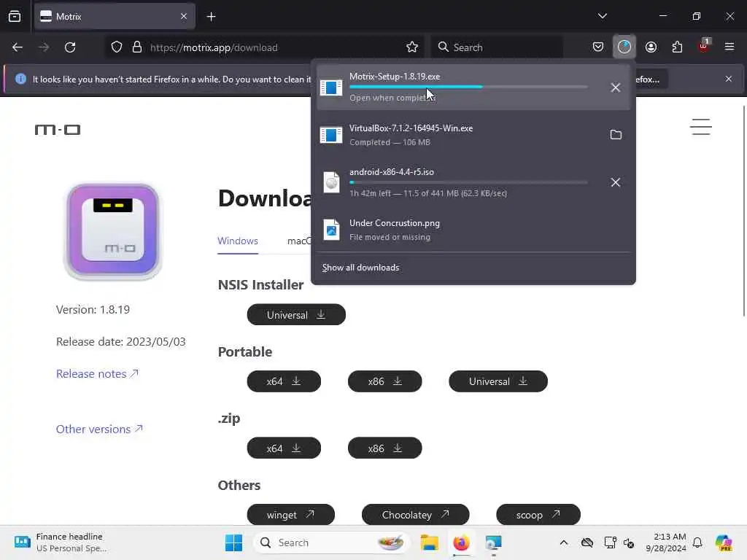Image resolution: width=747 pixels, height=560 pixels.
Task: Open File Explorer from the taskbar
Action: pyautogui.click(x=429, y=542)
